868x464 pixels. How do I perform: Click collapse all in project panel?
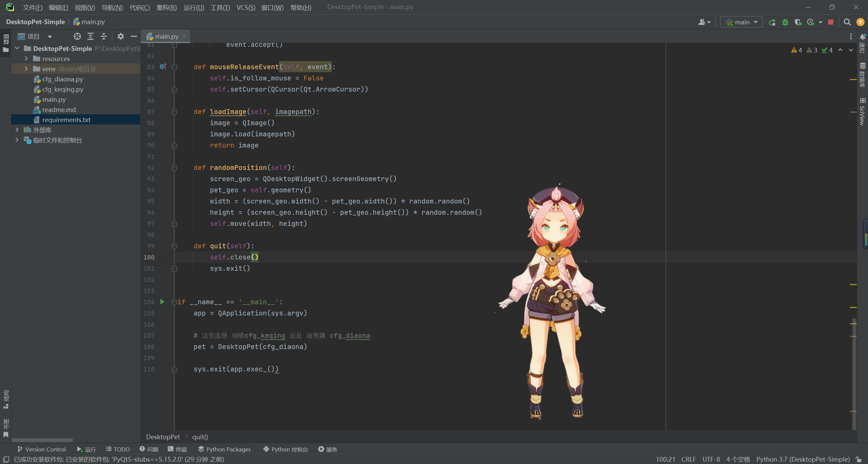(104, 36)
